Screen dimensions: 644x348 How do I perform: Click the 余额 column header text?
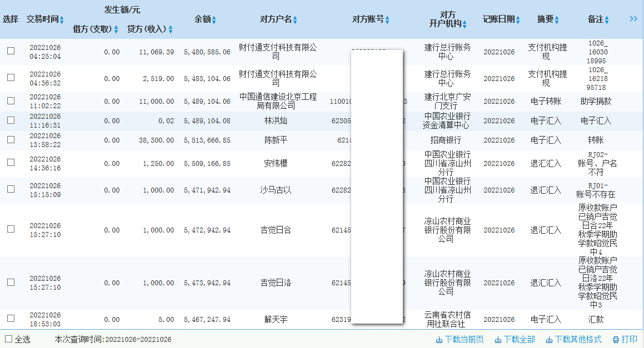point(202,19)
